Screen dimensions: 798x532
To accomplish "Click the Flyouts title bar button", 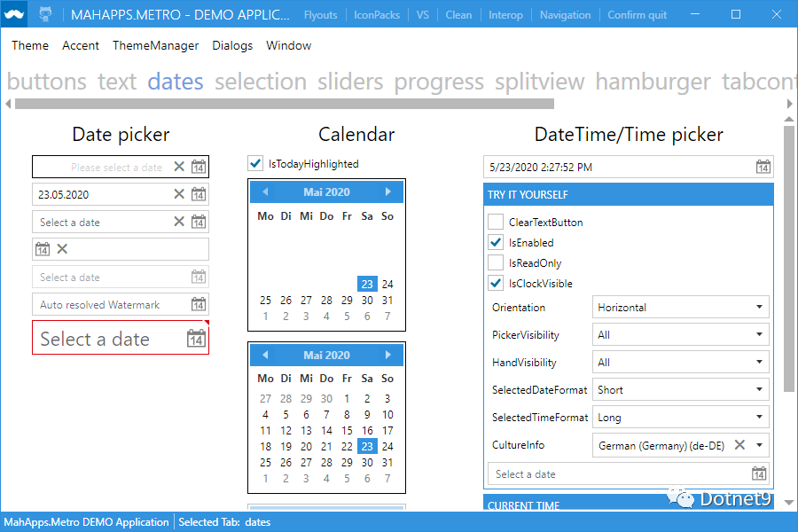I will pyautogui.click(x=321, y=15).
